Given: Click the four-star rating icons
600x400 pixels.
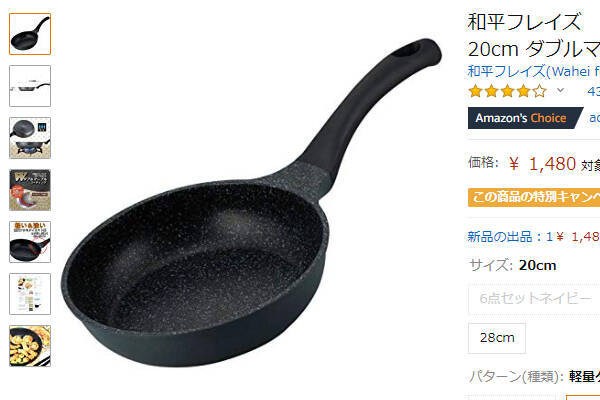Looking at the screenshot, I should [507, 91].
